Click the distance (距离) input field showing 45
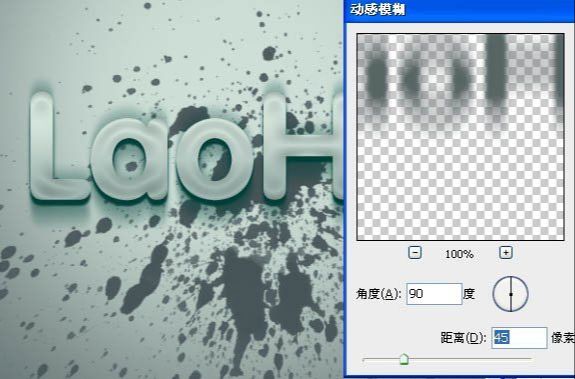575x379 pixels. tap(519, 338)
